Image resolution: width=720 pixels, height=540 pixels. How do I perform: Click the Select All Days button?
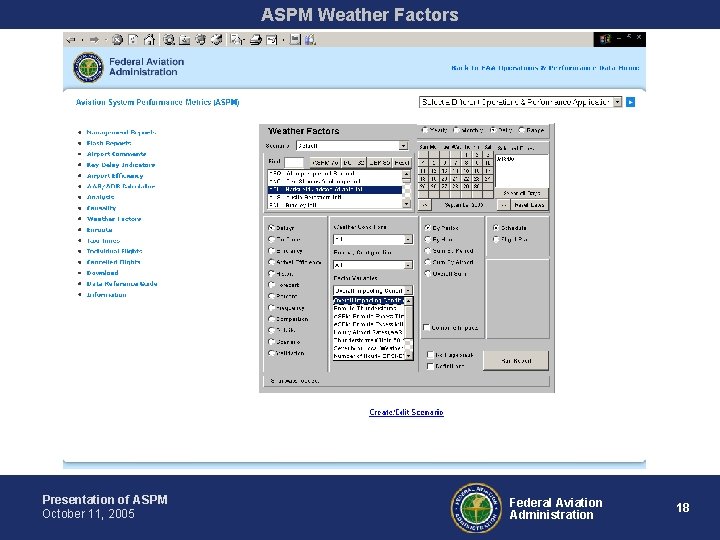(522, 193)
